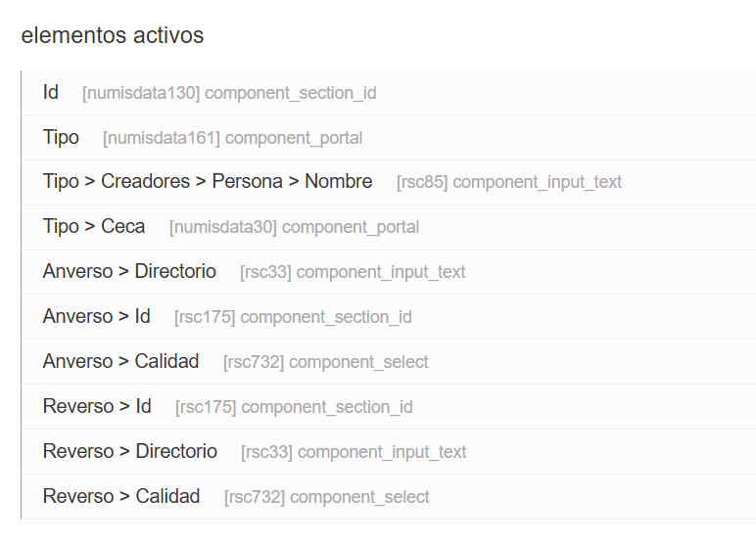Click the [rsc33] tag beside Anverso > Directorio

(265, 273)
